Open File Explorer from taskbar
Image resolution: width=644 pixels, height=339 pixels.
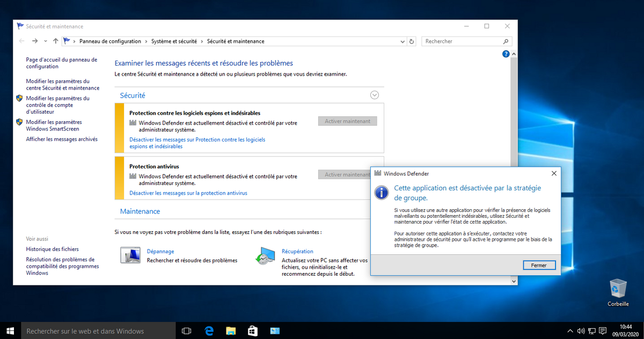[231, 331]
